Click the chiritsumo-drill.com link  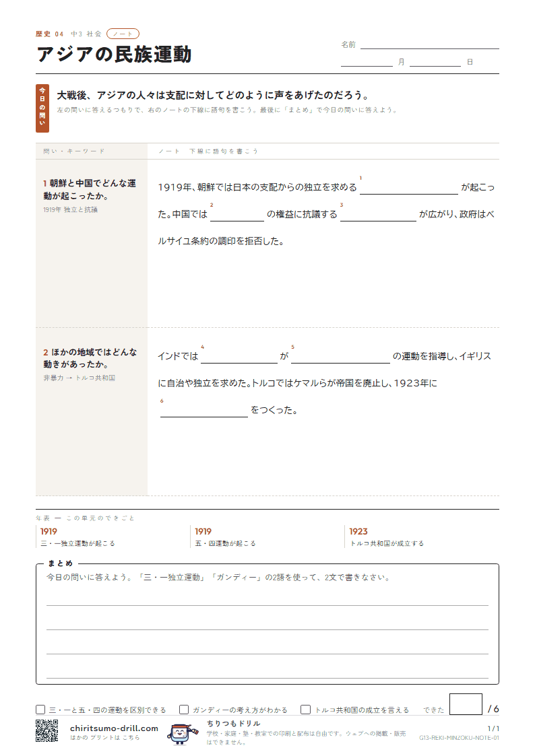[114, 728]
